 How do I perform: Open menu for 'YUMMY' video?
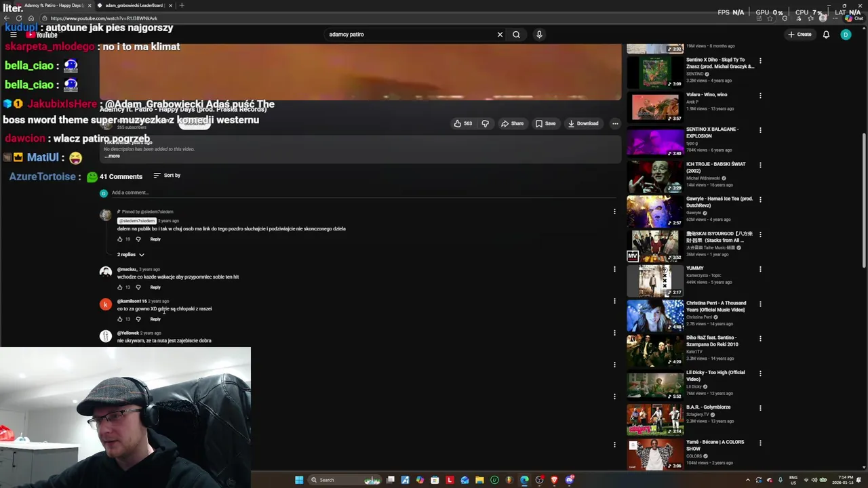tap(760, 269)
